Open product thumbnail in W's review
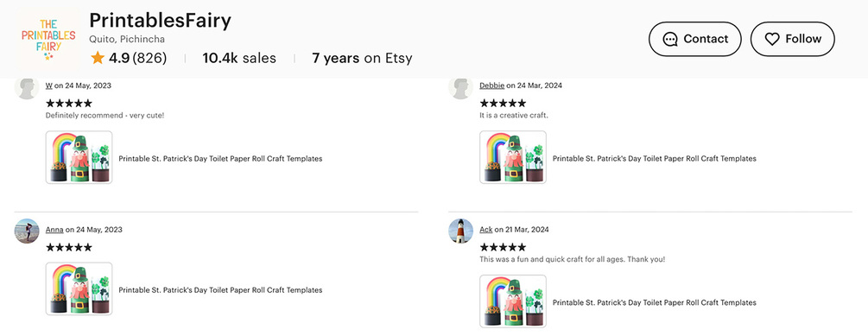Viewport: 868px width, 336px height. tap(79, 157)
